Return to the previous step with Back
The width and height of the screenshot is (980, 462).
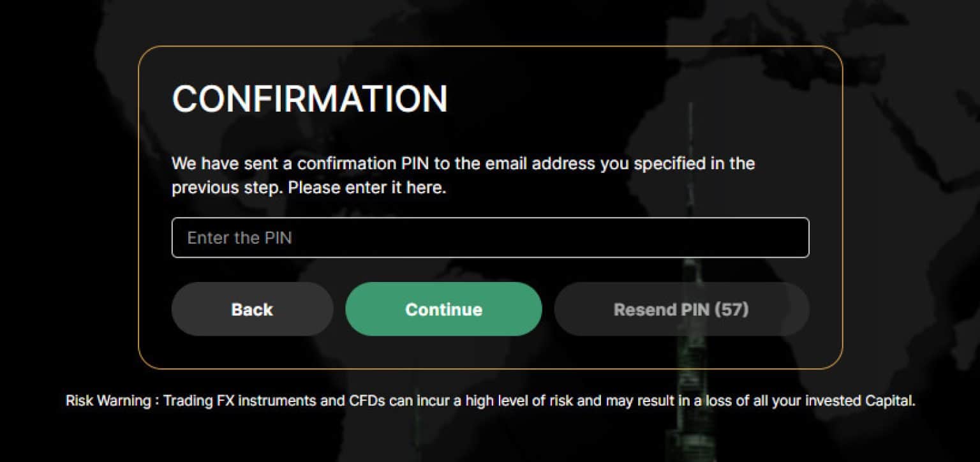coord(252,309)
